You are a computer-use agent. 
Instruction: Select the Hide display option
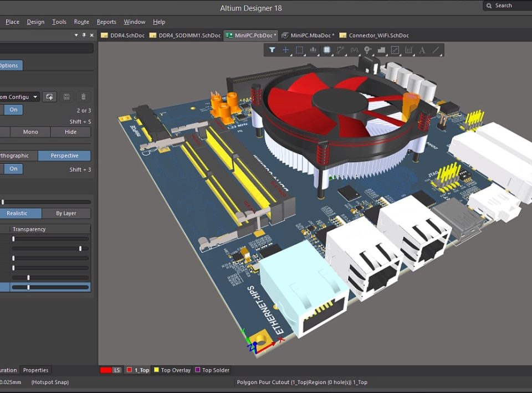[70, 132]
